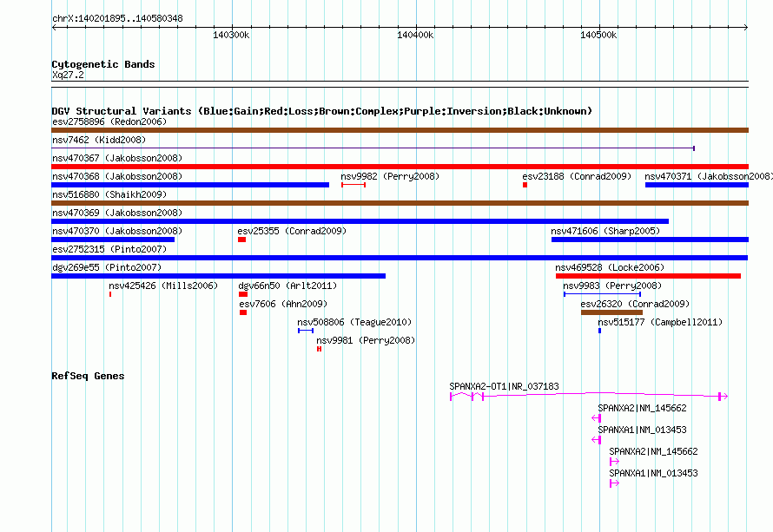This screenshot has height=532, width=773.
Task: Click the blue bar under nsv470369
Action: [x=360, y=221]
